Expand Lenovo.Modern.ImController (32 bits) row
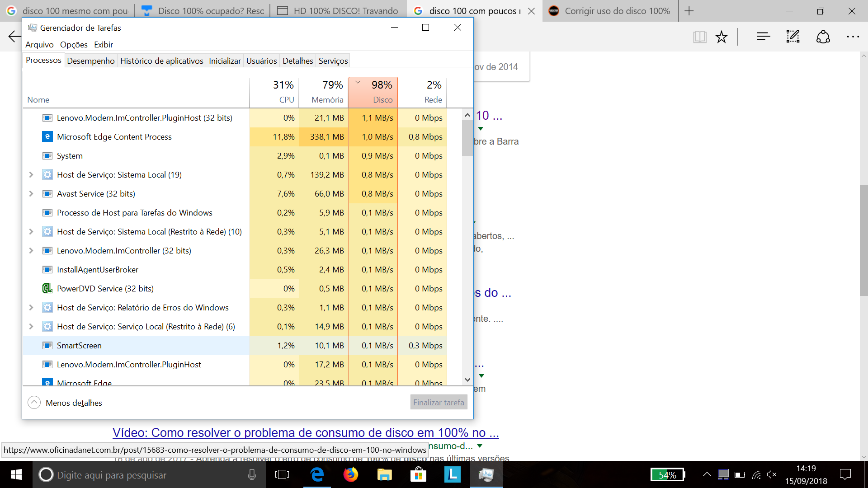 (31, 250)
